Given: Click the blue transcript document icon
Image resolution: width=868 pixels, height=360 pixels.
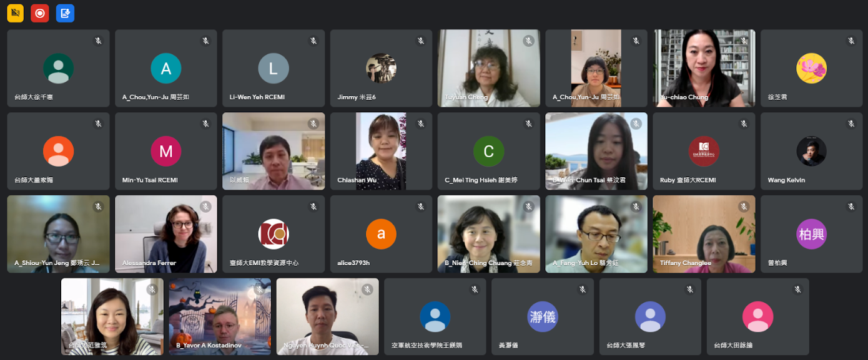Looking at the screenshot, I should (x=65, y=13).
